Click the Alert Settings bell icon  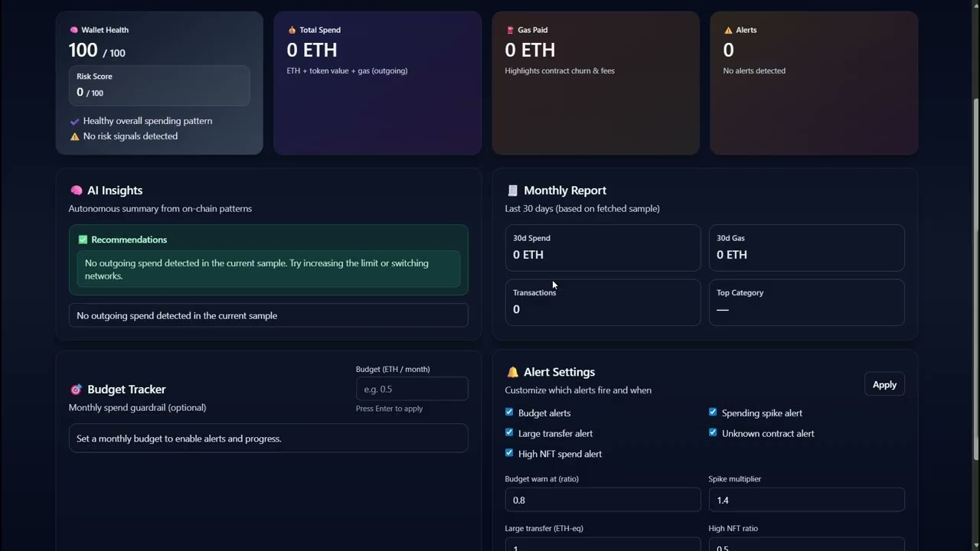pos(512,372)
